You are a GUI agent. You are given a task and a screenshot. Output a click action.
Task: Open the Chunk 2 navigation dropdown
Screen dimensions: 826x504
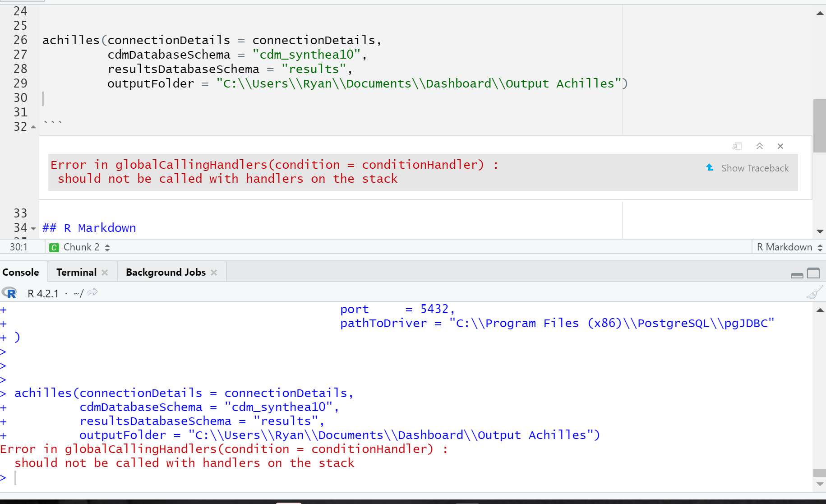pyautogui.click(x=107, y=247)
